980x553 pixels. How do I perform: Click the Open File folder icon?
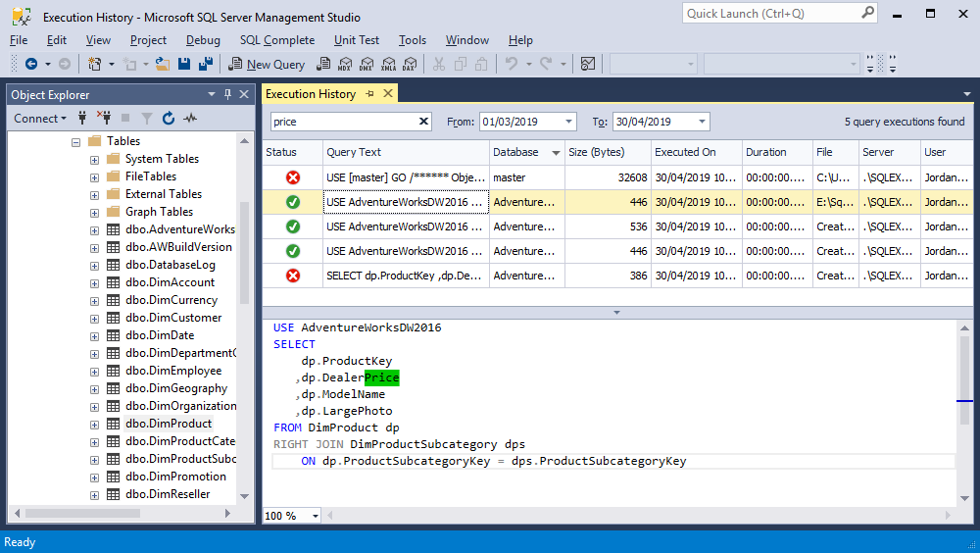click(x=163, y=64)
